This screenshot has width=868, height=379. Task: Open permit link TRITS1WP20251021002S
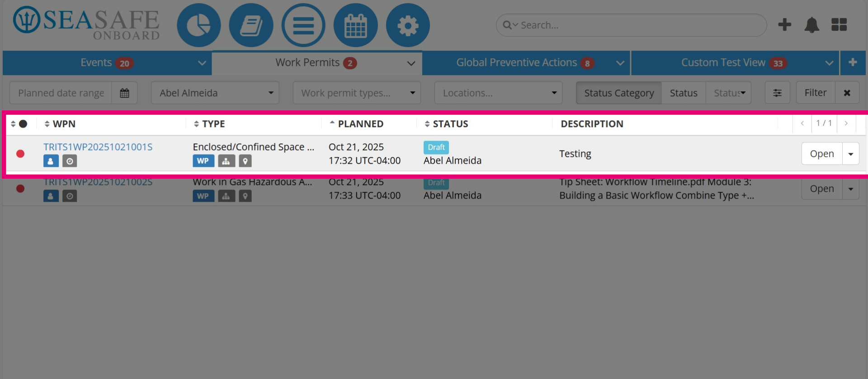click(98, 182)
